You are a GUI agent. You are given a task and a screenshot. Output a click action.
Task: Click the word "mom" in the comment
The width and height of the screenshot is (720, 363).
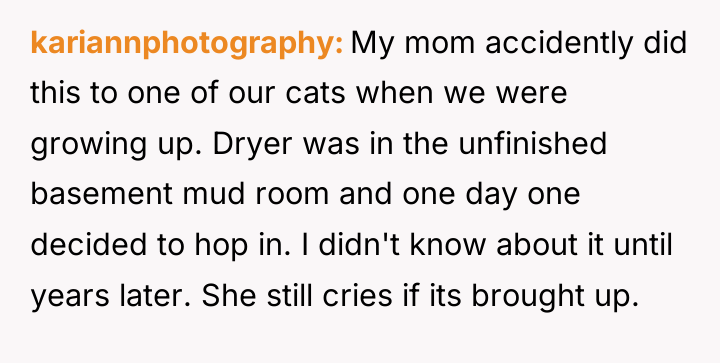coord(439,44)
